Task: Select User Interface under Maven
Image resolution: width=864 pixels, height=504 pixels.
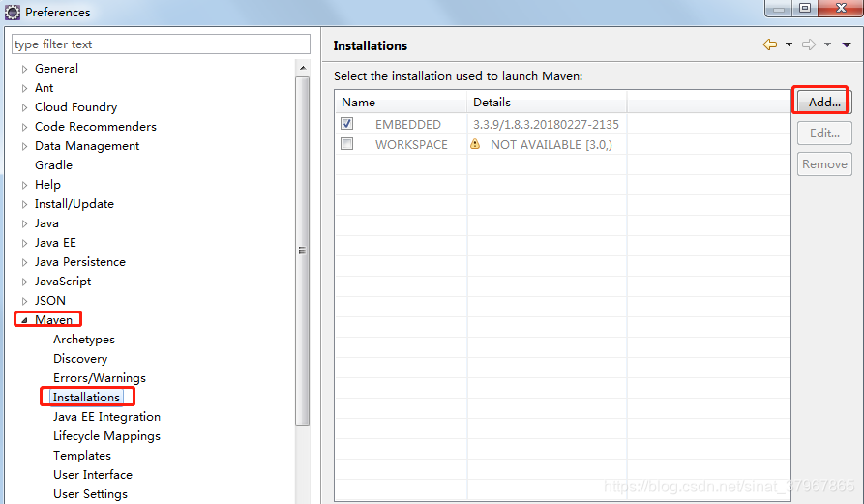Action: tap(93, 474)
